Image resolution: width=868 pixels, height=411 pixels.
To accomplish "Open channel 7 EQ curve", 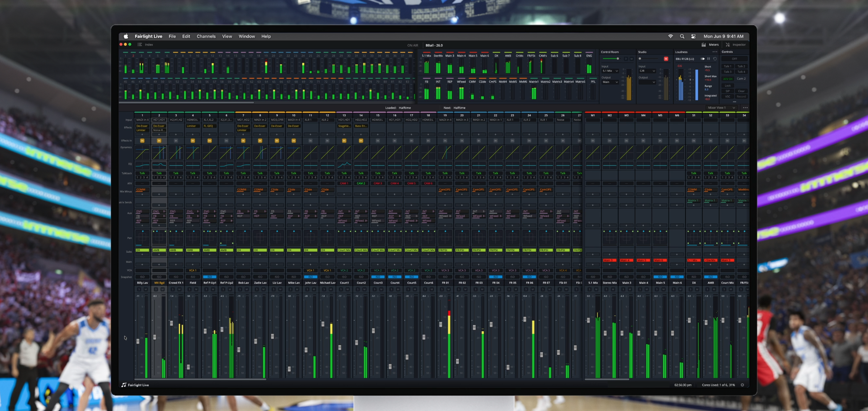I will 243,165.
